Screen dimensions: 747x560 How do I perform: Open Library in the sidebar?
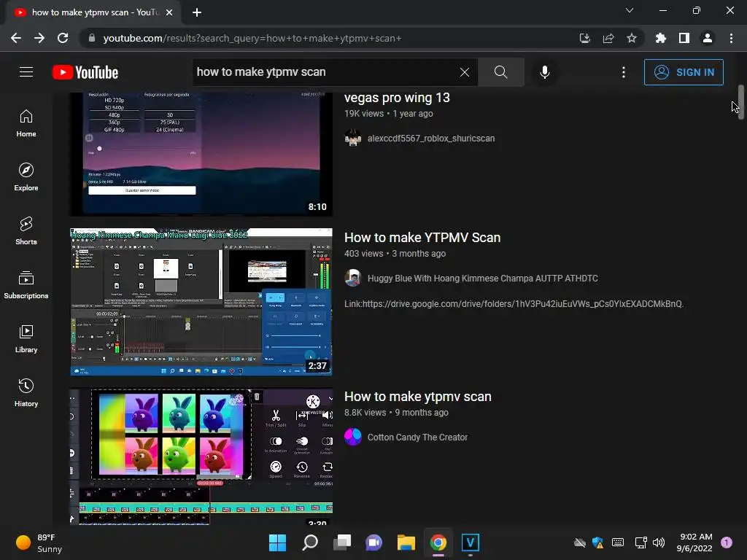point(26,338)
